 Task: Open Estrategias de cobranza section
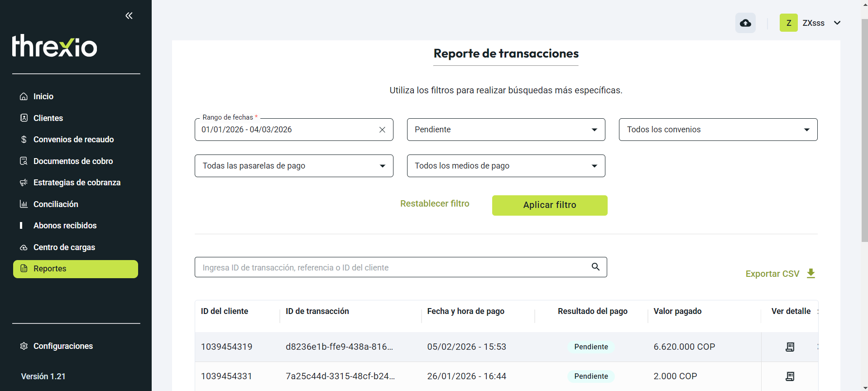coord(77,183)
